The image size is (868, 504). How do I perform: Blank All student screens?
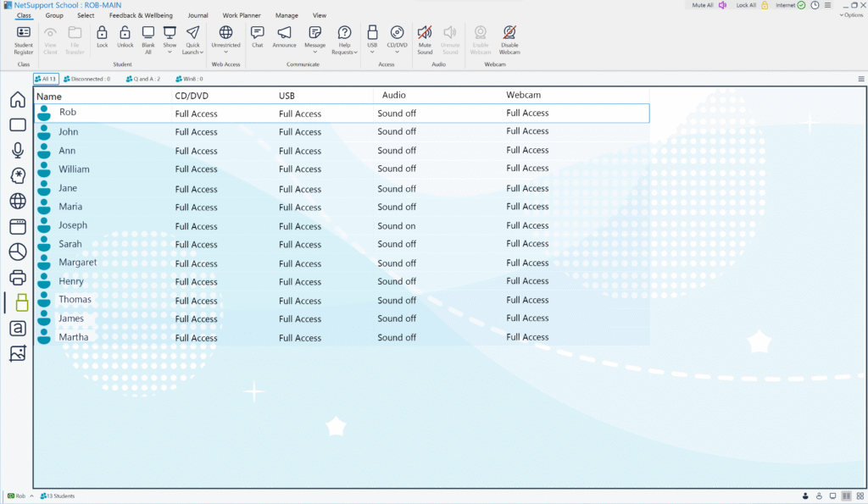(x=147, y=40)
